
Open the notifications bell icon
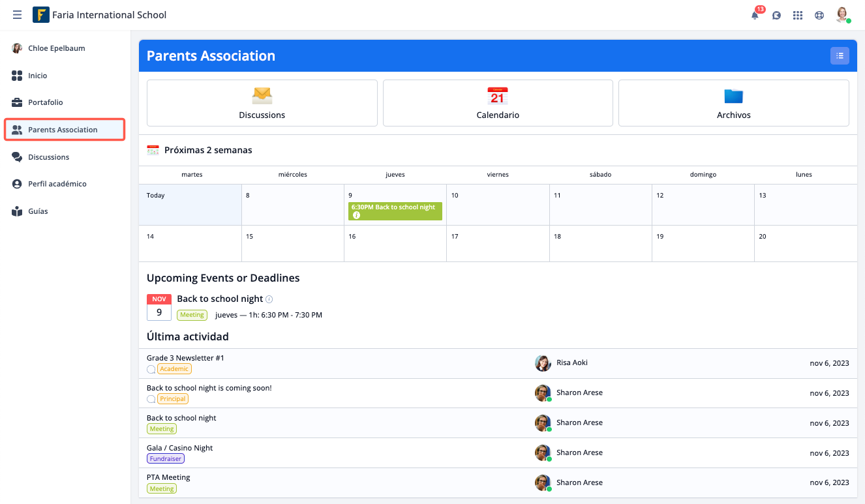tap(755, 16)
